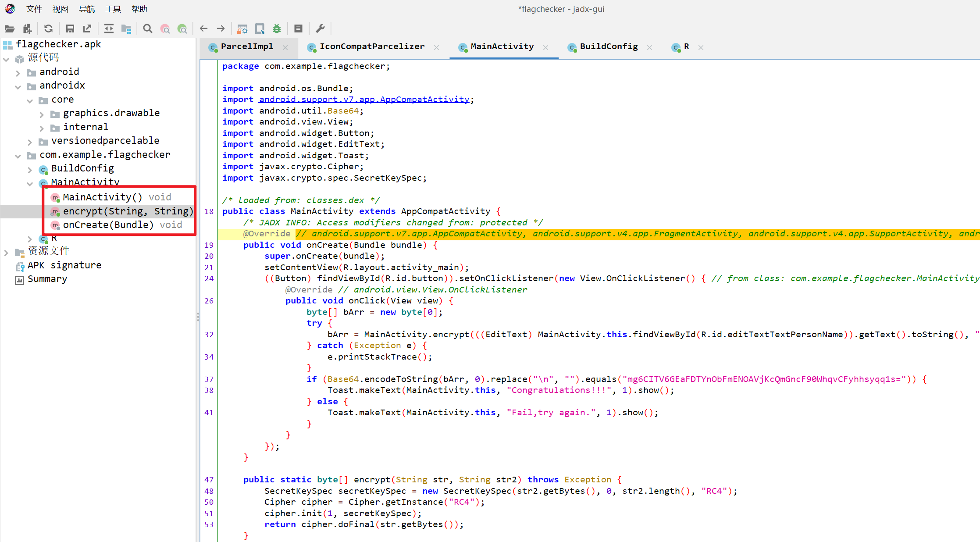Viewport: 980px width, 542px height.
Task: Open the 帮助 menu
Action: click(139, 9)
